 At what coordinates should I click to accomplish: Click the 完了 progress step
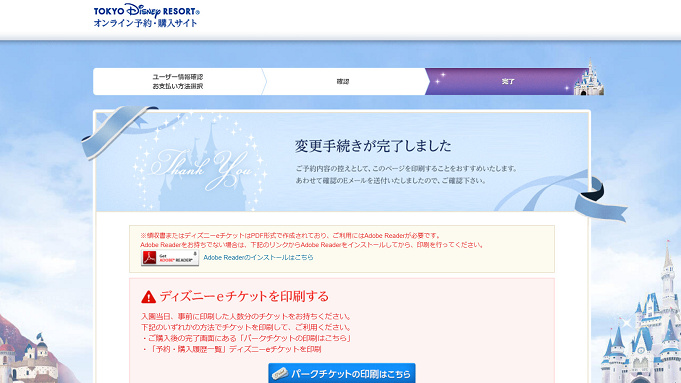[508, 82]
